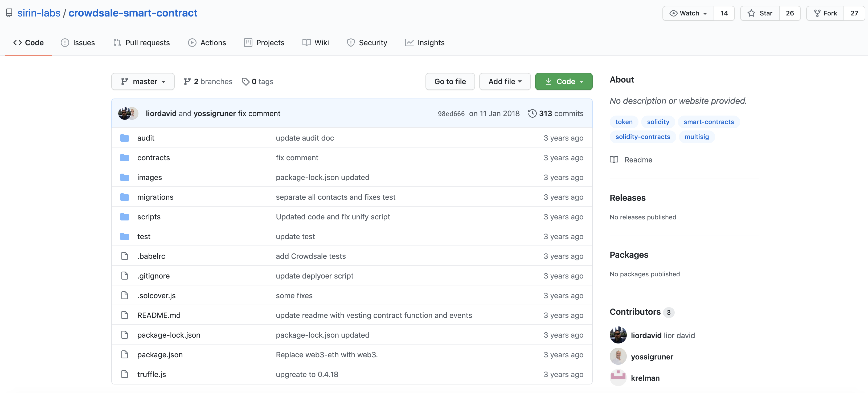Click the migrations folder icon
868x393 pixels.
(x=125, y=197)
